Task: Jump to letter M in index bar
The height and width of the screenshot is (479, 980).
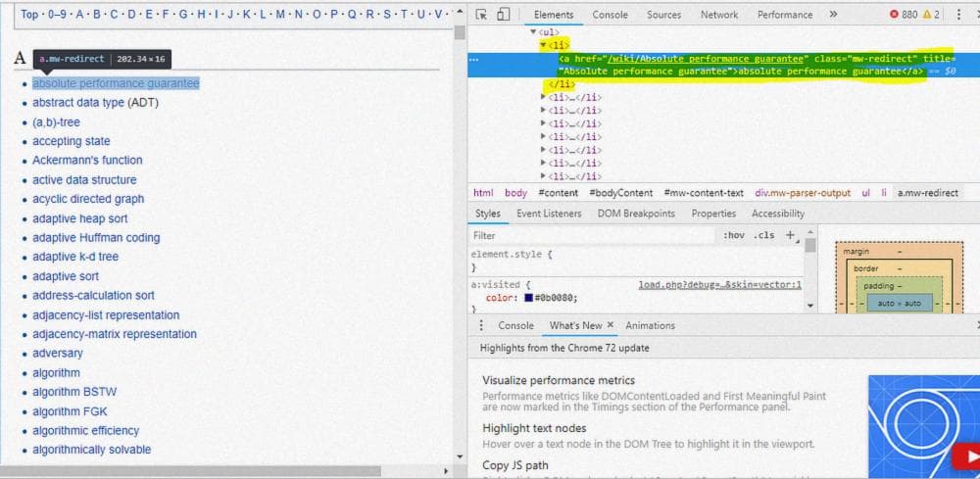Action: 280,14
